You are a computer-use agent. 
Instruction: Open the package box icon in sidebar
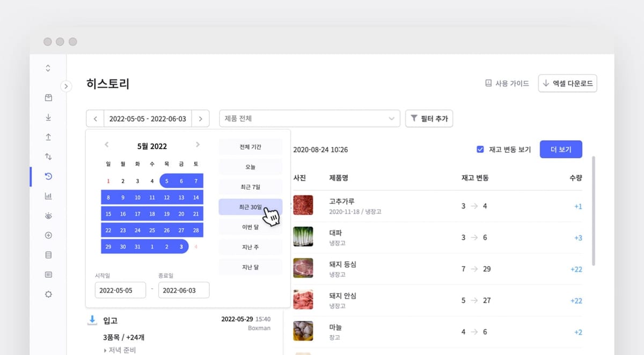click(48, 98)
